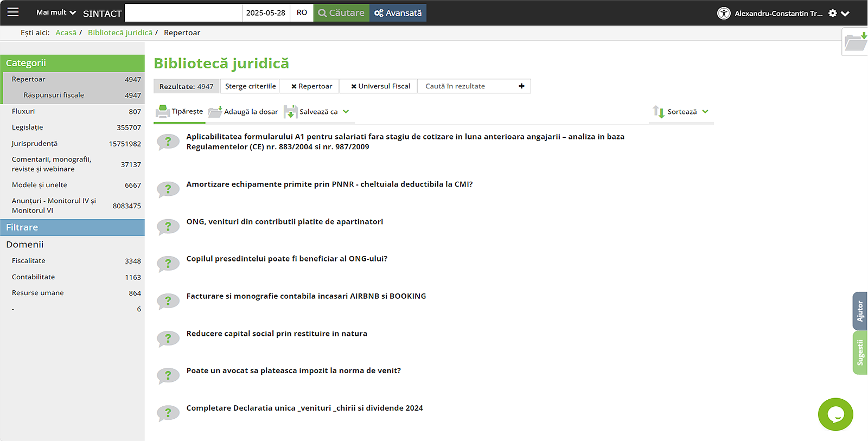Filter by Contabilitate domain

[x=73, y=277]
